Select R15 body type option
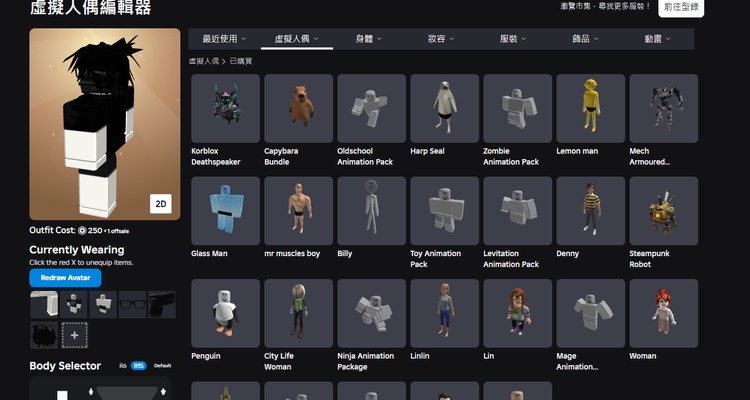 tap(139, 366)
